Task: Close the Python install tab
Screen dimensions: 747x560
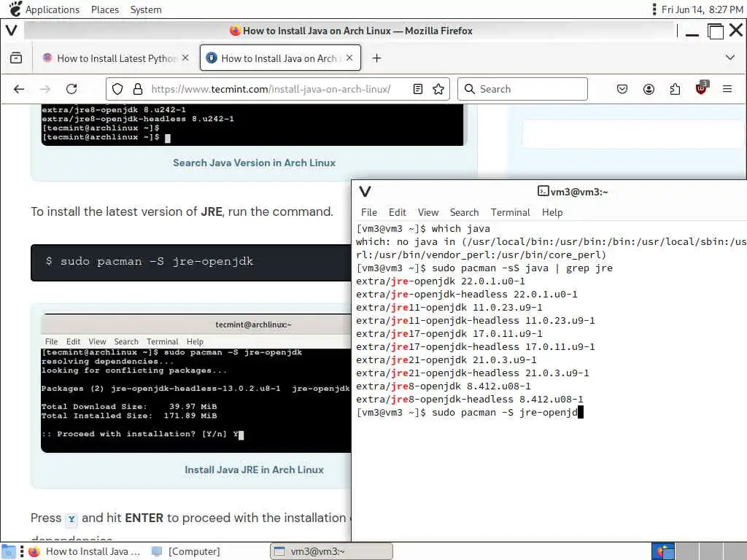Action: click(185, 58)
